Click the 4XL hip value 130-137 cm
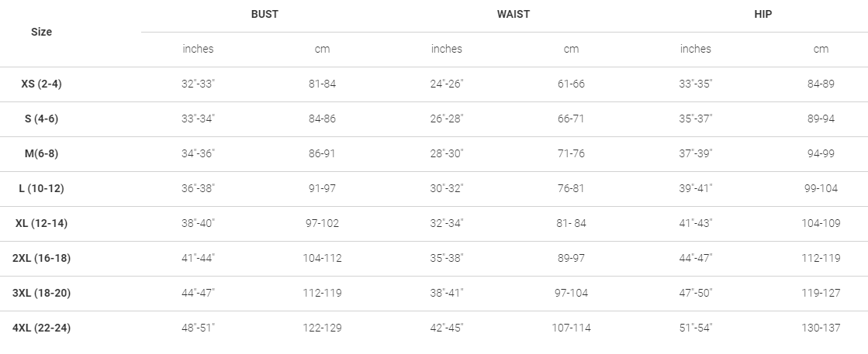Image resolution: width=868 pixels, height=354 pixels. (821, 328)
